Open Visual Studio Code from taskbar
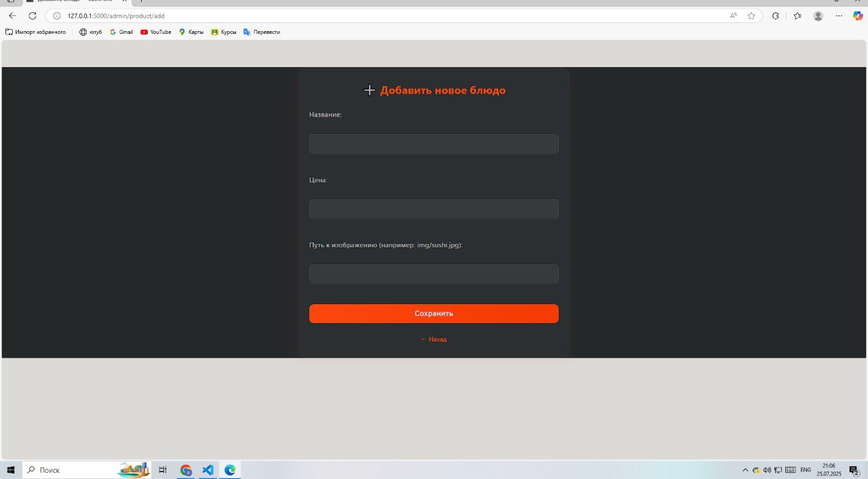 [x=208, y=470]
